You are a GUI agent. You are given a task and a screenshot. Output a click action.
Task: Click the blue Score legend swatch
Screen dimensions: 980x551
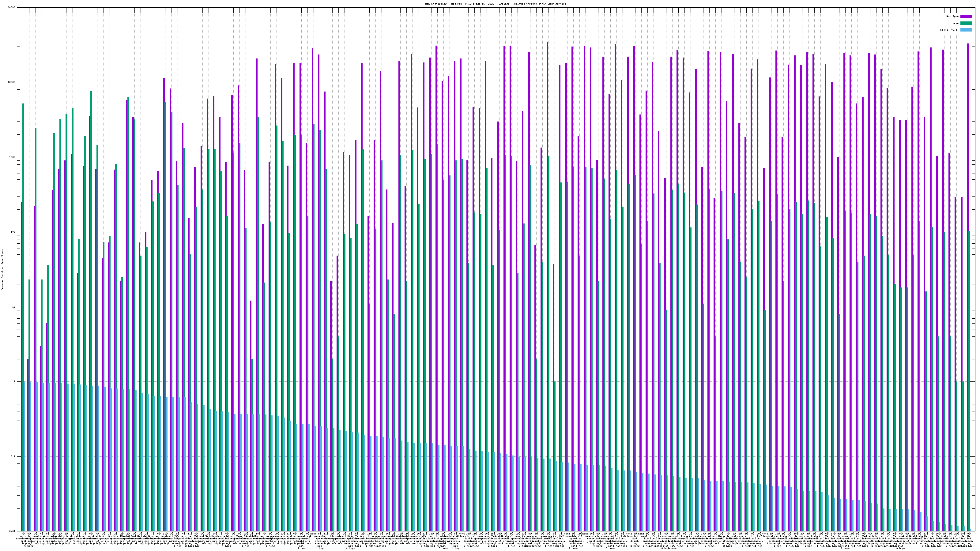pyautogui.click(x=966, y=30)
